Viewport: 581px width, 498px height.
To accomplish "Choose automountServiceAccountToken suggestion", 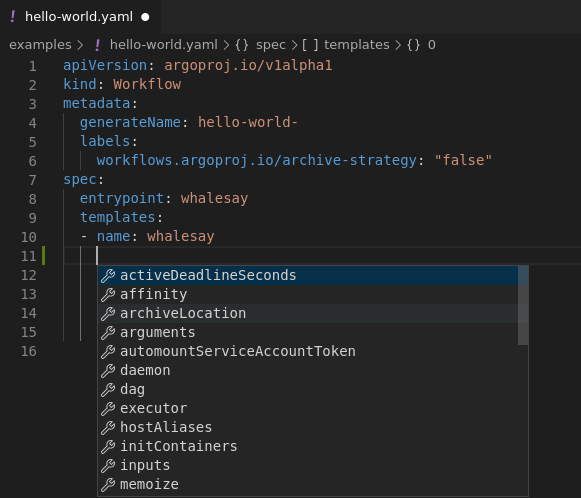I will point(308,351).
